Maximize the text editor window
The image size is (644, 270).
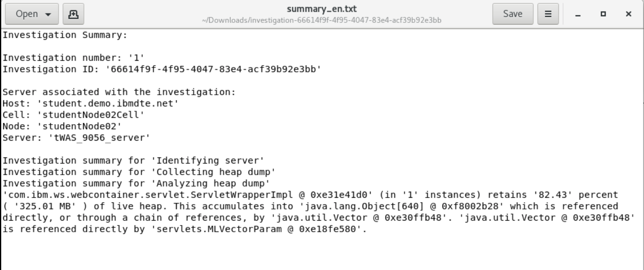click(603, 14)
